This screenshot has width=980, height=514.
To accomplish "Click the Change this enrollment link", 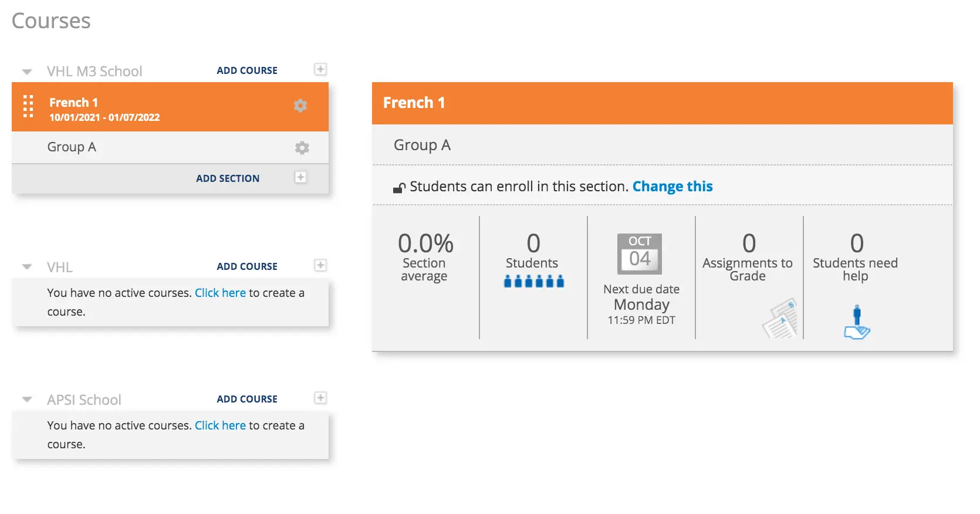I will pos(673,187).
